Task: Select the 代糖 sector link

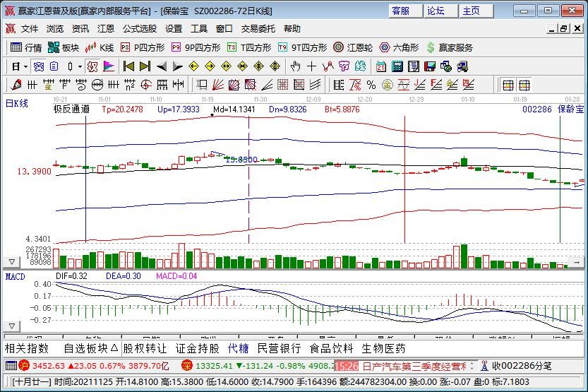Action: point(238,348)
